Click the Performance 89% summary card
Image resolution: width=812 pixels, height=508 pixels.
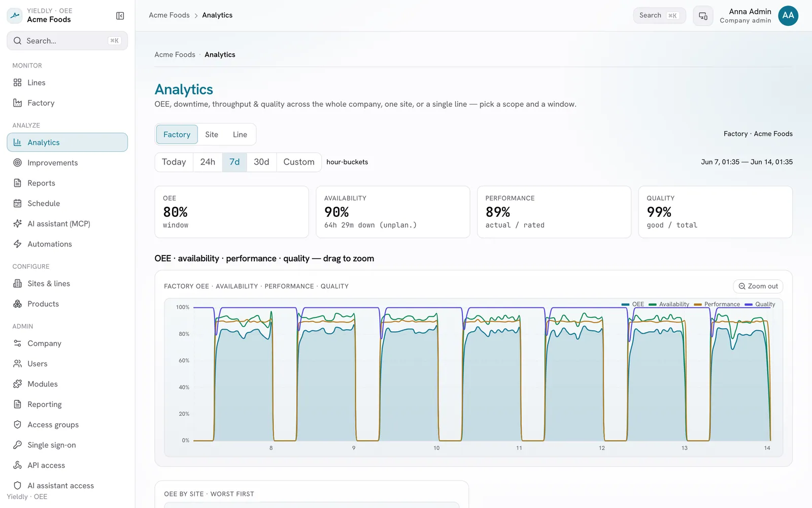click(x=554, y=212)
